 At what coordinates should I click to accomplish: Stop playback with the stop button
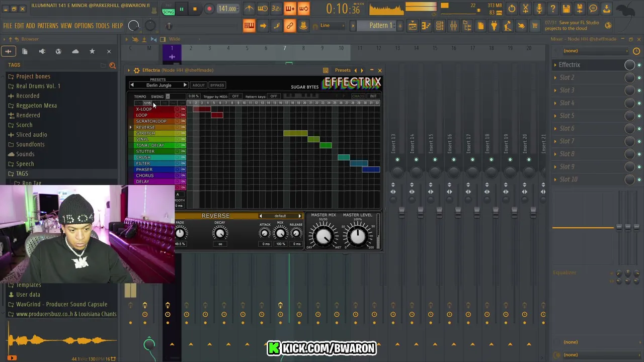[x=195, y=9]
